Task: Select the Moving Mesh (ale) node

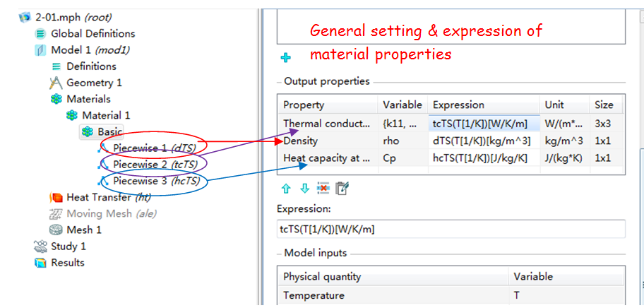Action: tap(112, 213)
